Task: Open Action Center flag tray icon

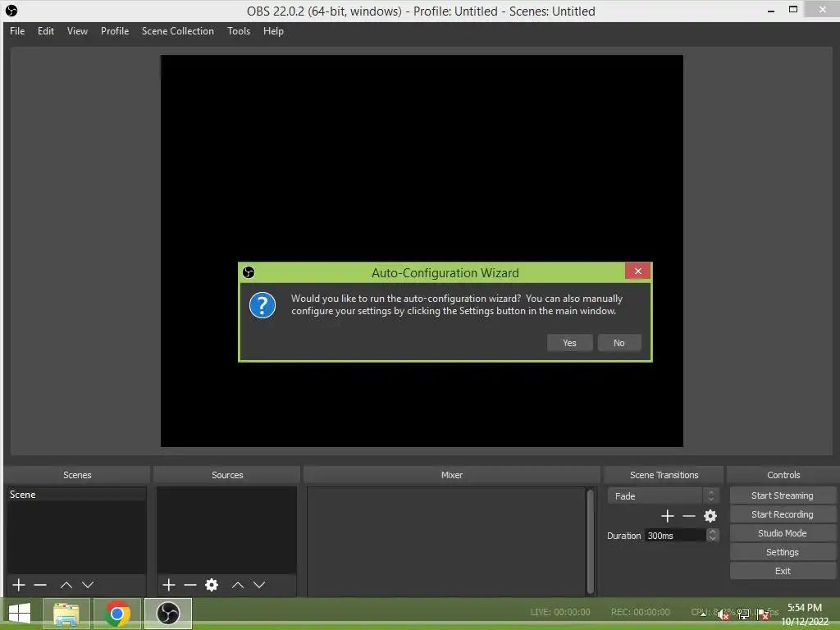Action: (762, 614)
